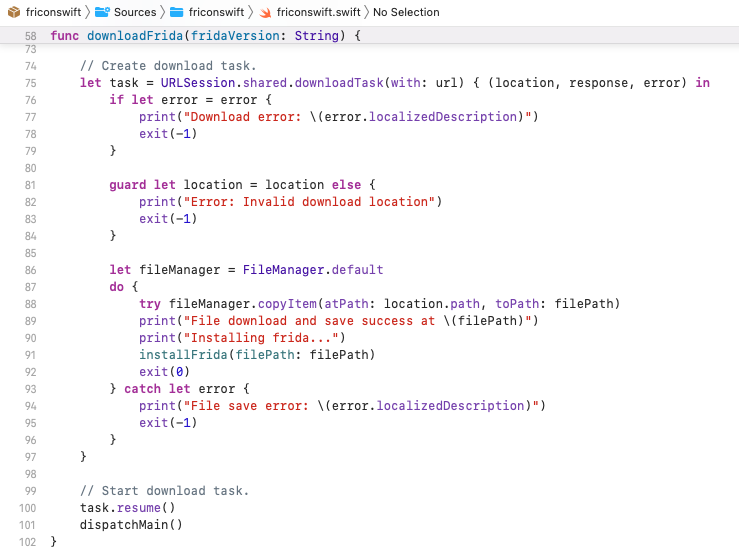
Task: Click 'exit(-1)' on line 78
Action: coord(168,134)
